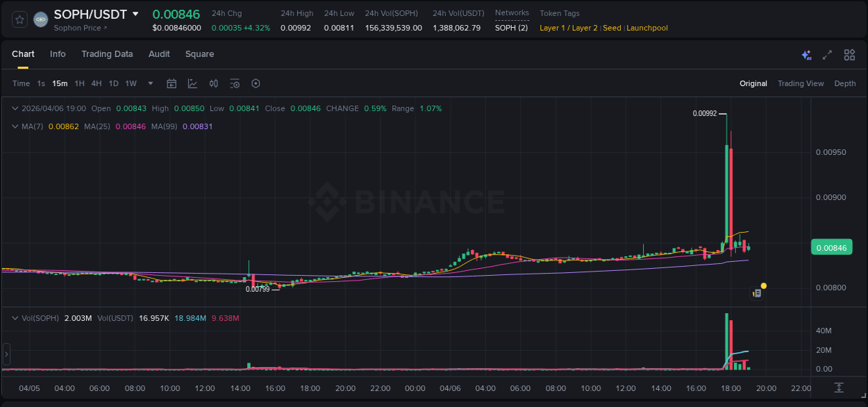Select the 1H interval
868x407 pixels.
79,83
